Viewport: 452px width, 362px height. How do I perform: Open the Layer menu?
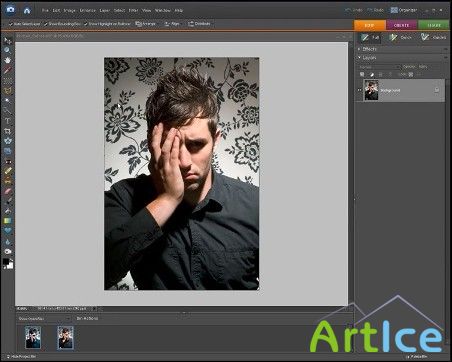pos(105,10)
